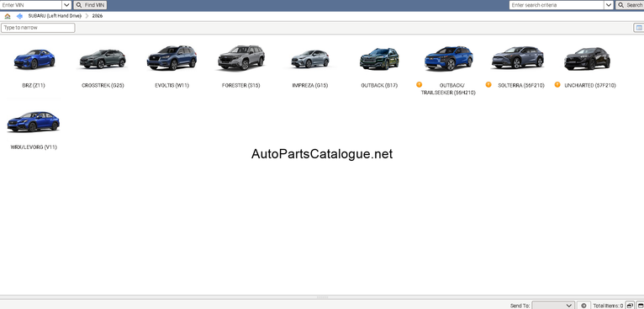Click the OUTBACK/TRAILSEEKER (56H210) label
644x309 pixels.
coord(448,89)
